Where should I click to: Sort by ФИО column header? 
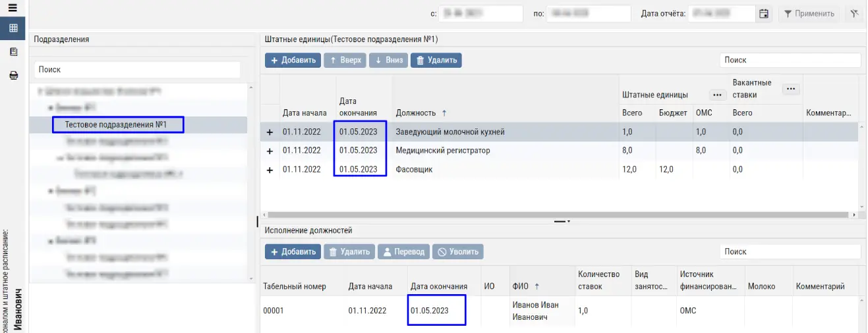pyautogui.click(x=525, y=286)
